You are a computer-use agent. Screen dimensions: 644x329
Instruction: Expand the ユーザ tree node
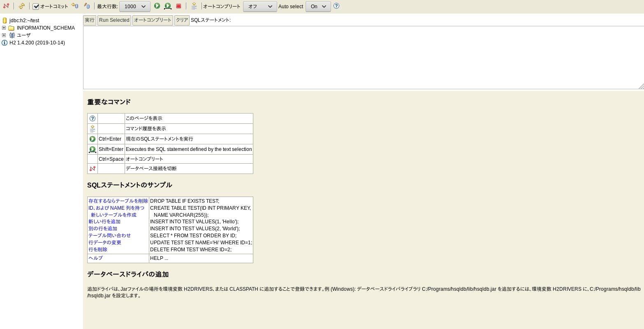coord(4,35)
